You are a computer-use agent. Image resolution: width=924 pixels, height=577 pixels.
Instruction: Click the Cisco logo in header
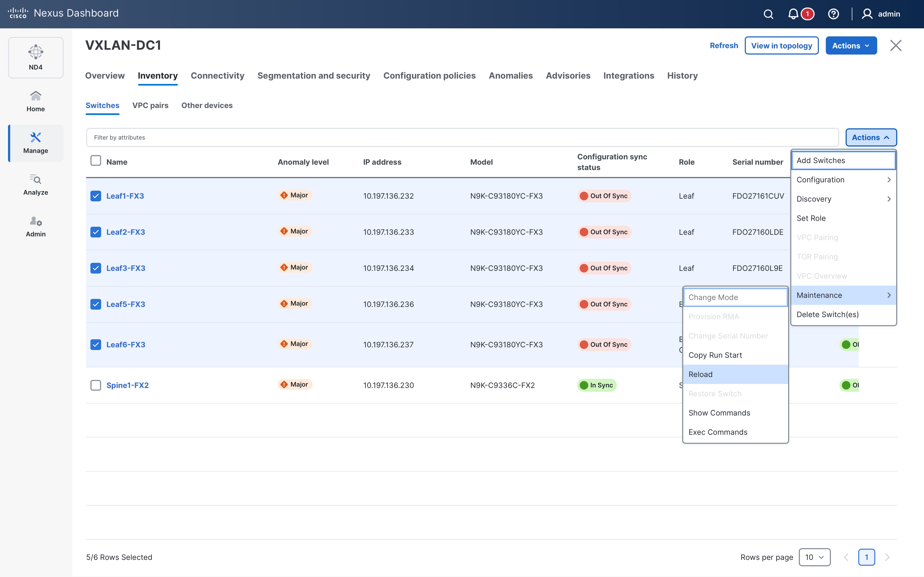[x=18, y=13]
